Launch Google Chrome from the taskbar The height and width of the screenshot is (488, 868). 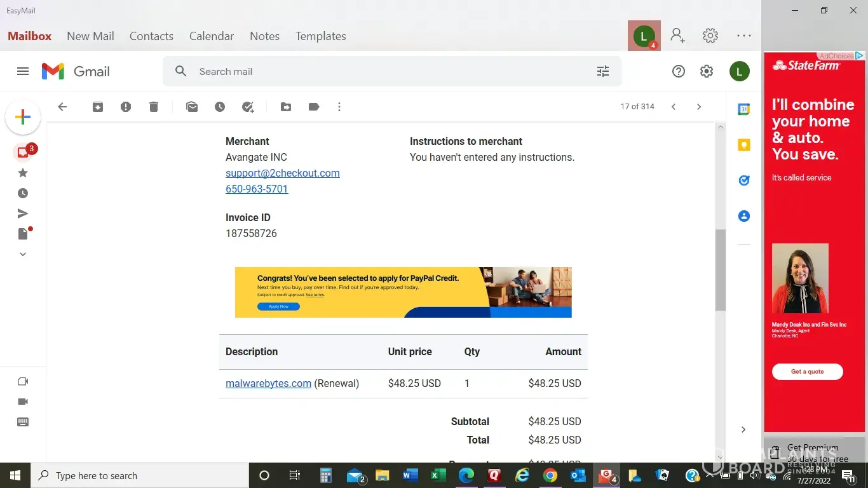pyautogui.click(x=550, y=475)
